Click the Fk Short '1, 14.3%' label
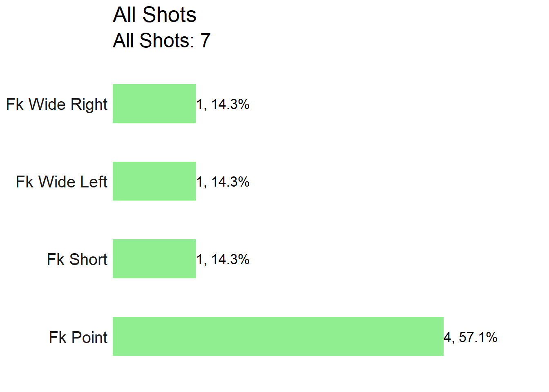This screenshot has height=392, width=549. click(x=223, y=260)
